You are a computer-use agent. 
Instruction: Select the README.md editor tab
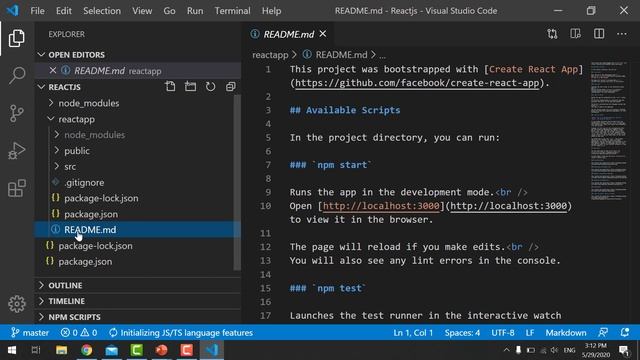[x=288, y=34]
